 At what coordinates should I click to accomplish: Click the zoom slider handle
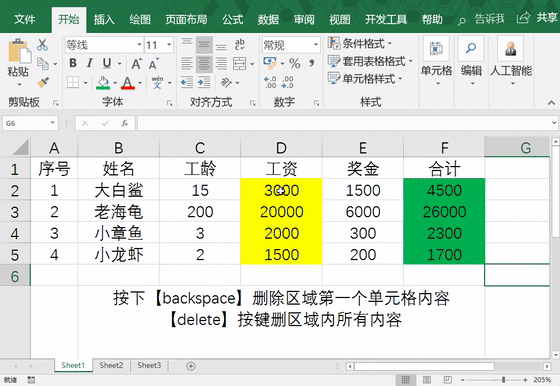(504, 380)
